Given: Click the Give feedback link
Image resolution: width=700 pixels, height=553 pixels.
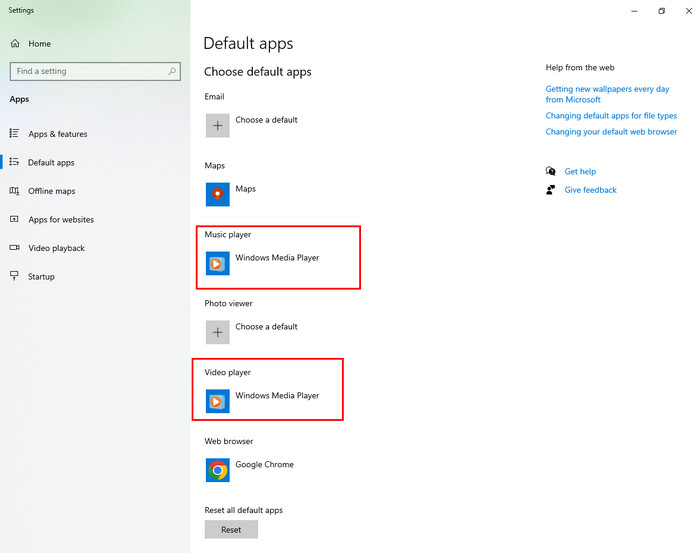Looking at the screenshot, I should click(x=590, y=190).
